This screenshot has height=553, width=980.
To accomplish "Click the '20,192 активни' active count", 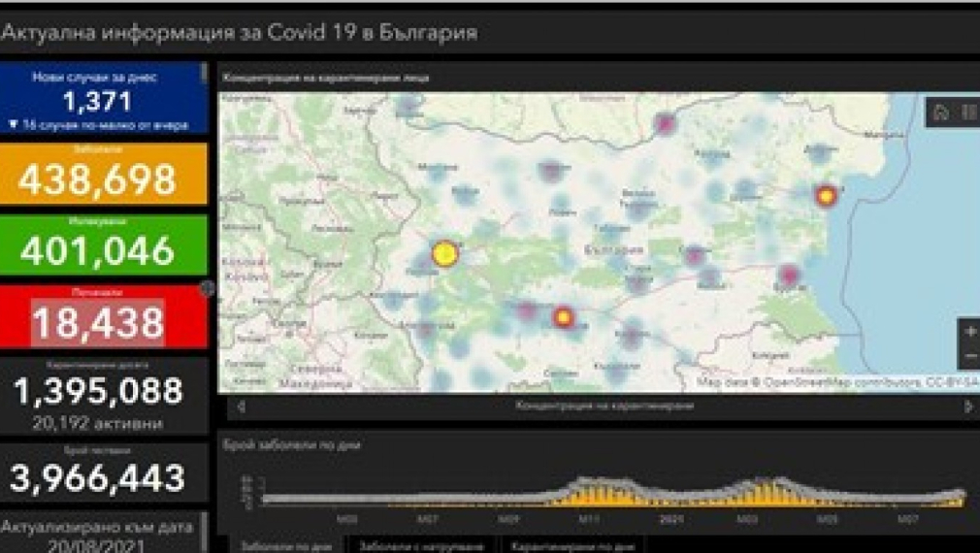I will point(98,424).
